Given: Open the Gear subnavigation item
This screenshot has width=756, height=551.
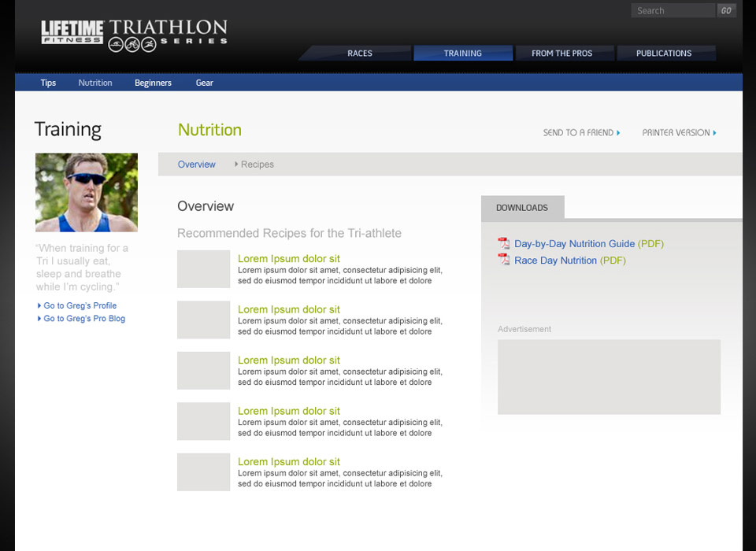Looking at the screenshot, I should click(205, 83).
